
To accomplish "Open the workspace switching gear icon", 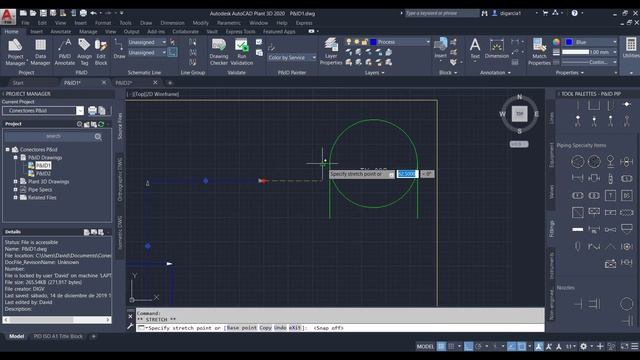I will pos(584,346).
